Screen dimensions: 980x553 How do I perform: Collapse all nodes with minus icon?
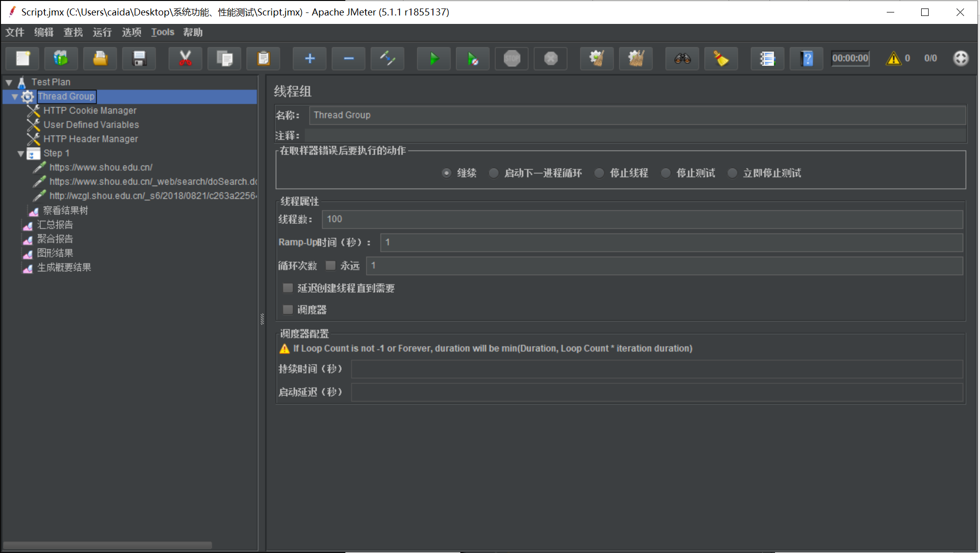pyautogui.click(x=349, y=59)
